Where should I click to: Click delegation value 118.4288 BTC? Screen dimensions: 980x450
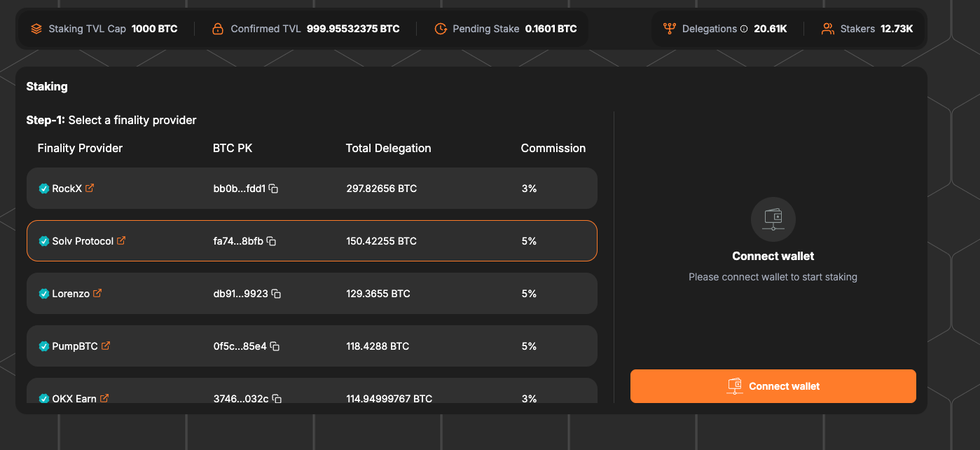tap(378, 346)
